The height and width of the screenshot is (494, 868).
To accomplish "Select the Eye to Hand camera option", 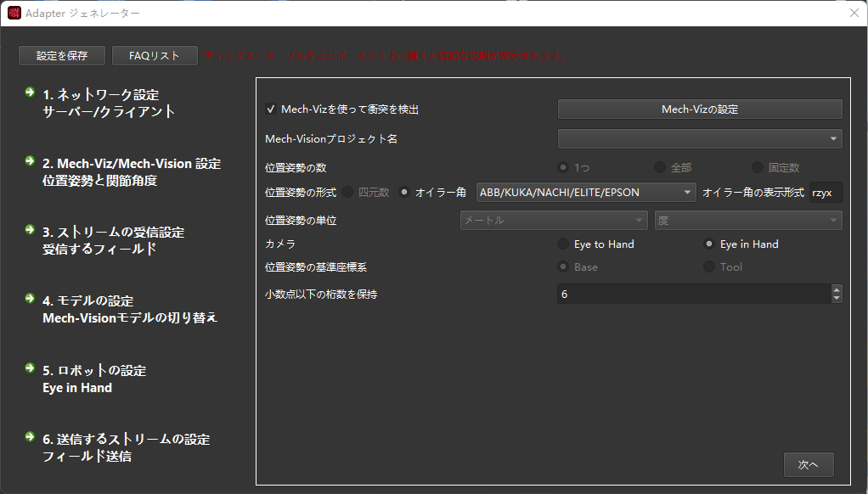I will pyautogui.click(x=563, y=244).
